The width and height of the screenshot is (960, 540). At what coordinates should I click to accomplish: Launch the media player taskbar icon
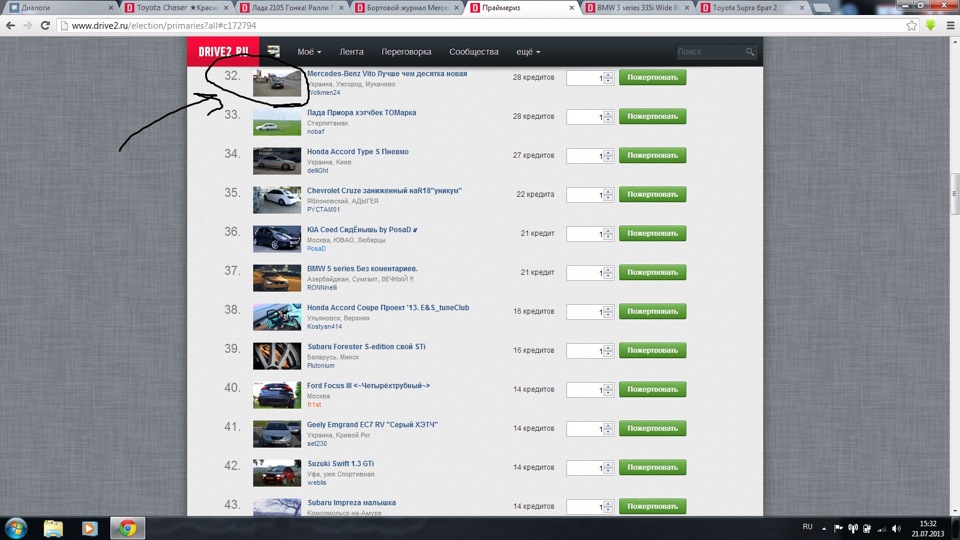coord(89,528)
